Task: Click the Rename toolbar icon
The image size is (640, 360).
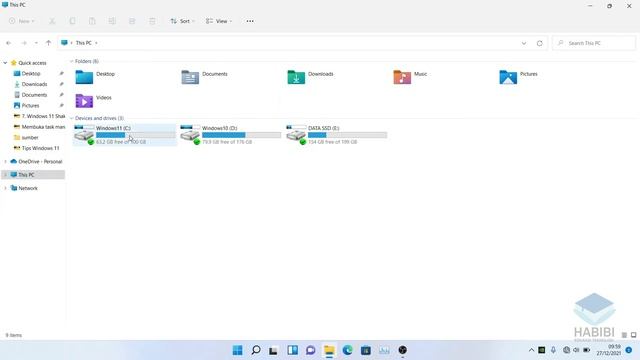Action: click(112, 21)
